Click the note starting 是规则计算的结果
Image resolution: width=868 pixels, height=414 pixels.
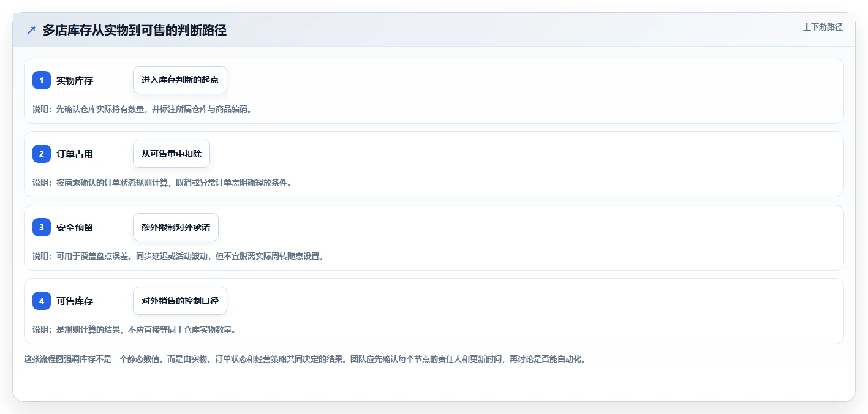click(134, 329)
